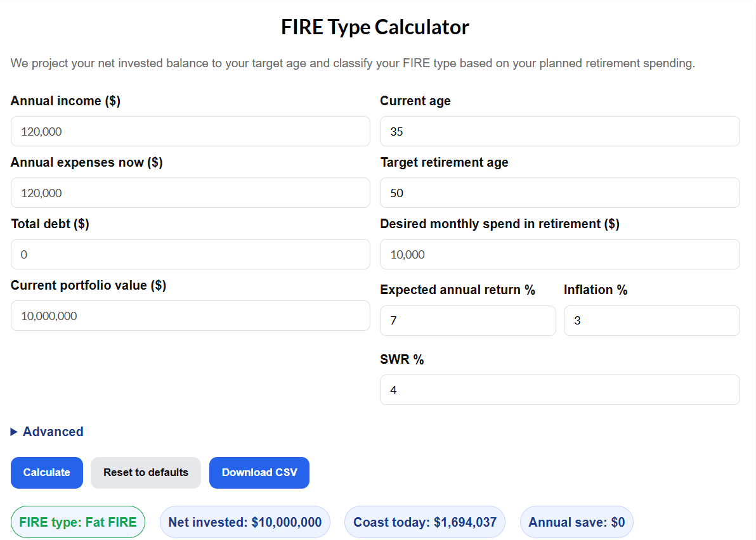Select the Net invested result chip
Viewport: 756px width, 540px height.
coord(245,522)
